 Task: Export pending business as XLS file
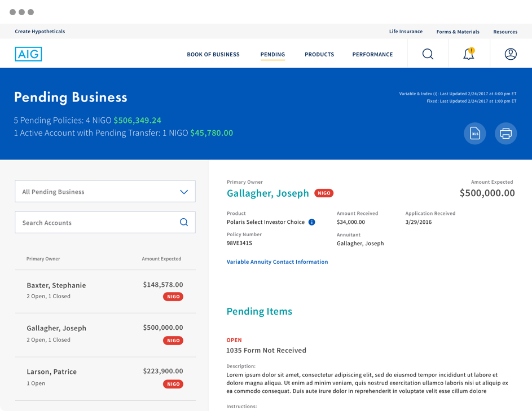[x=474, y=134]
